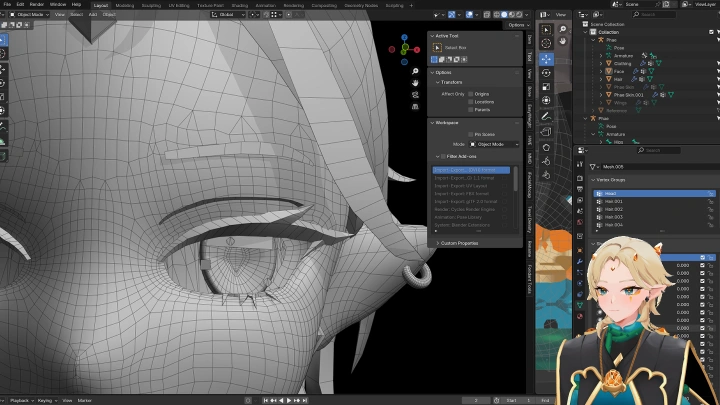
Task: Toggle lock on Hair.001 vertex group
Action: coord(710,201)
